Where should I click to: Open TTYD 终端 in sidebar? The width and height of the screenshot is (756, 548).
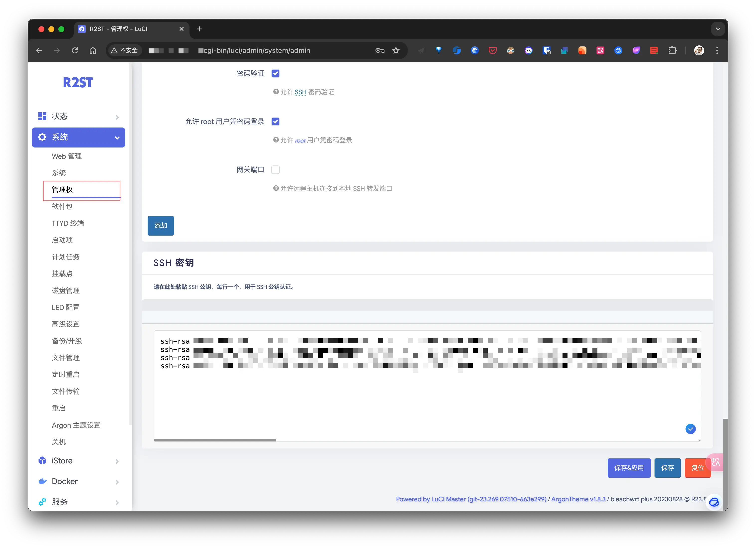(x=68, y=223)
